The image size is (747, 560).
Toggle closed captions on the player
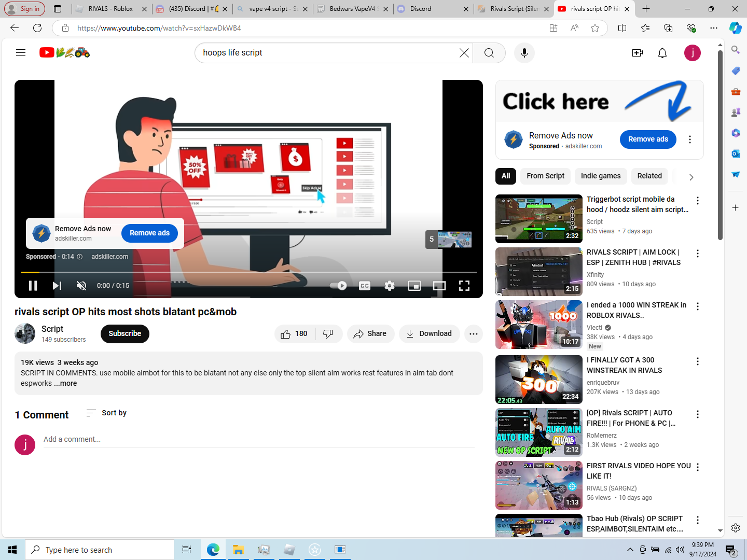click(365, 286)
